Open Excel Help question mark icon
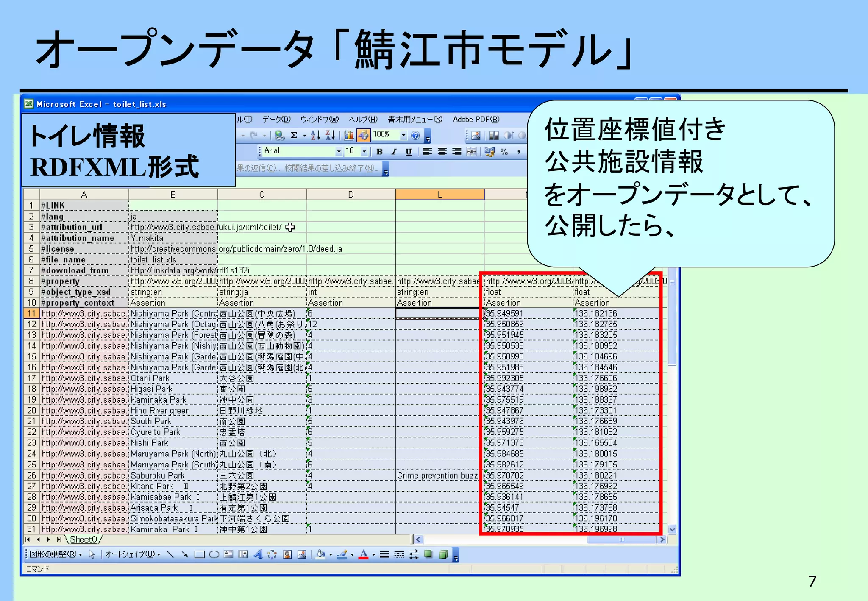Image resolution: width=868 pixels, height=601 pixels. pyautogui.click(x=415, y=135)
